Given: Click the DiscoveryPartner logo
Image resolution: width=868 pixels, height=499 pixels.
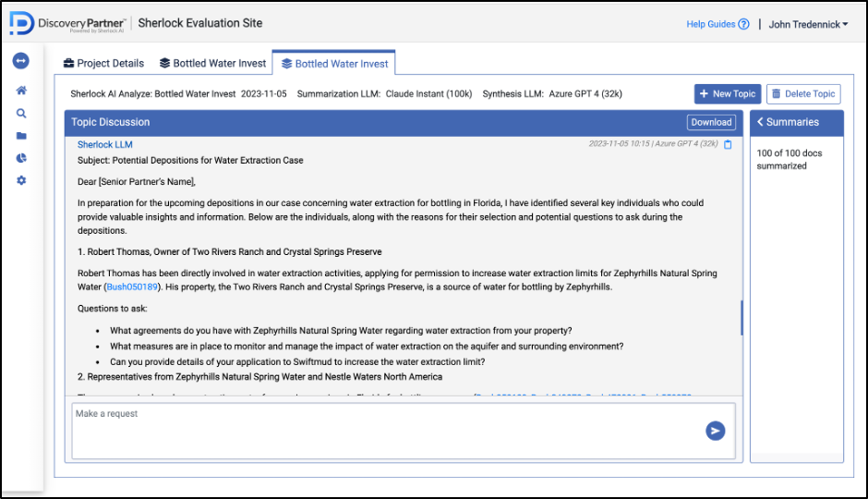Looking at the screenshot, I should click(x=67, y=23).
